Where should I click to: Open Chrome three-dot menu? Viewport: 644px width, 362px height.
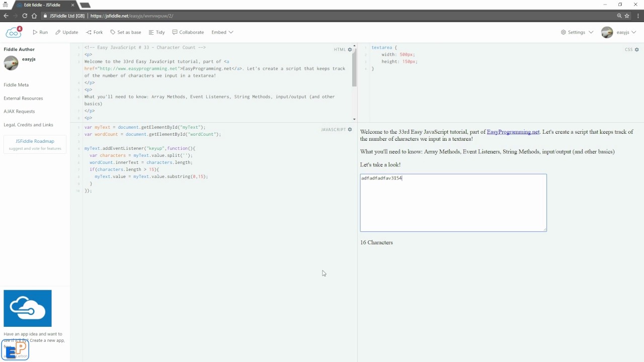coord(637,16)
